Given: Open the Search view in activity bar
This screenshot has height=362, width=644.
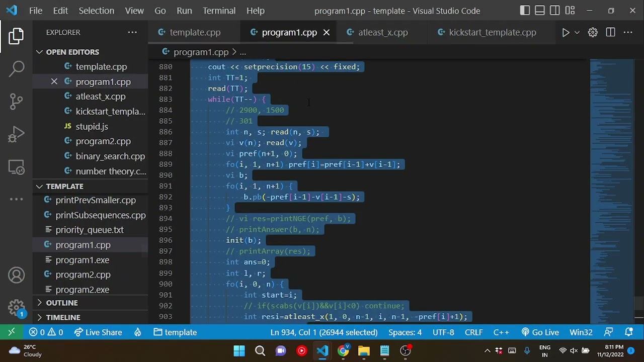Looking at the screenshot, I should point(16,68).
